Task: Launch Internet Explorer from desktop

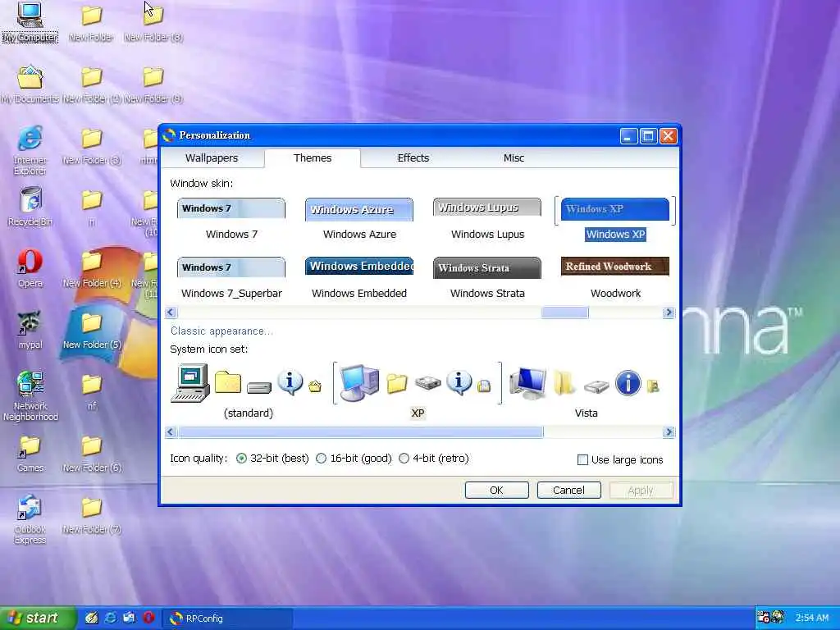Action: (x=30, y=150)
